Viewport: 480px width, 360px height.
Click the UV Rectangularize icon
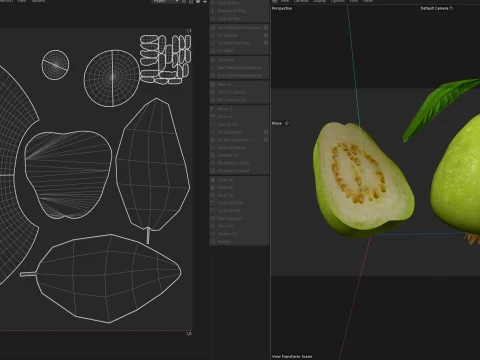(x=213, y=140)
